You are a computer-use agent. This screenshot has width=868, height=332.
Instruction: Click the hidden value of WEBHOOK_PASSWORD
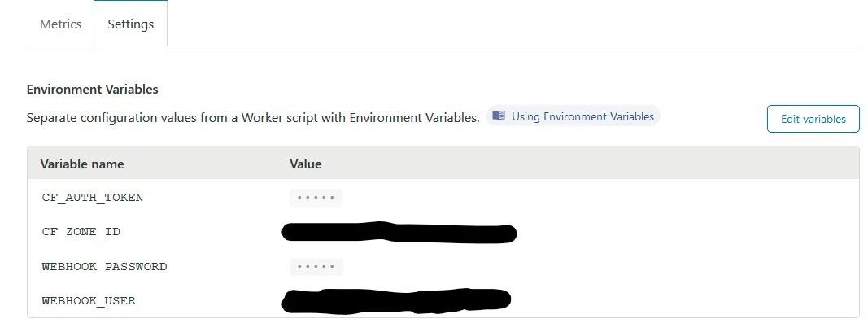(316, 267)
